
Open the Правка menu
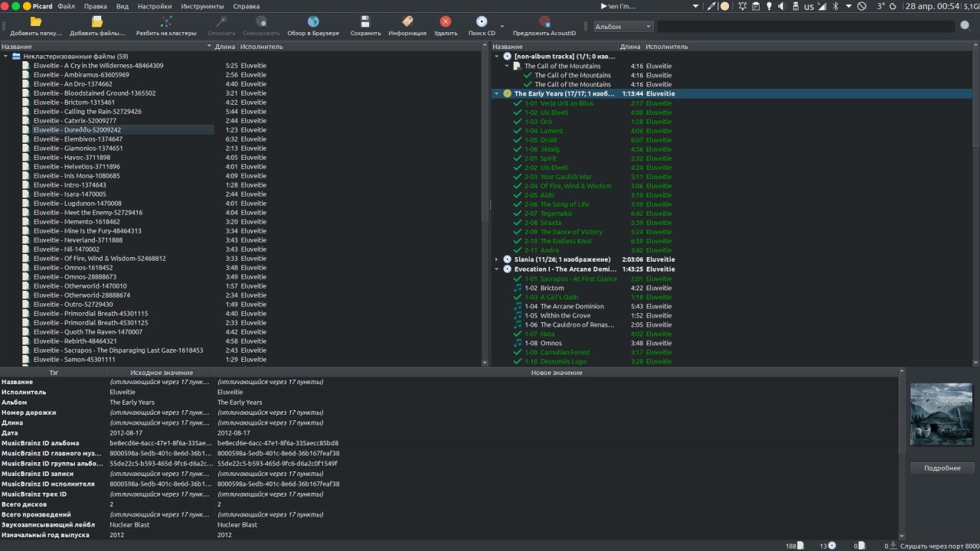pyautogui.click(x=96, y=6)
